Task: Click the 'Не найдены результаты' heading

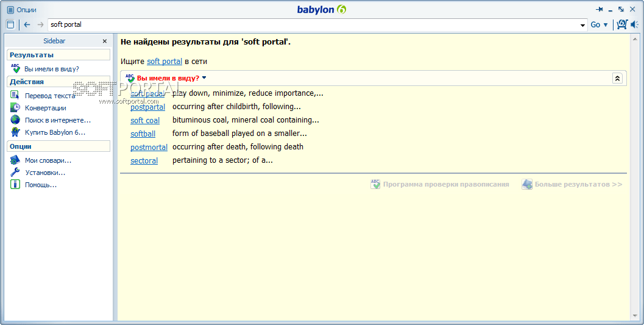Action: [x=205, y=42]
